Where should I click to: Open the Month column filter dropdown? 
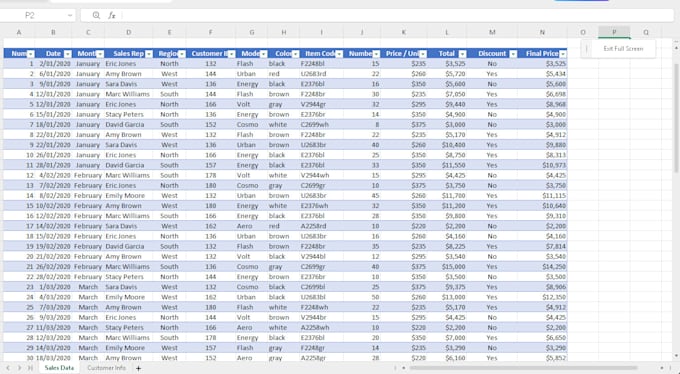(x=100, y=54)
